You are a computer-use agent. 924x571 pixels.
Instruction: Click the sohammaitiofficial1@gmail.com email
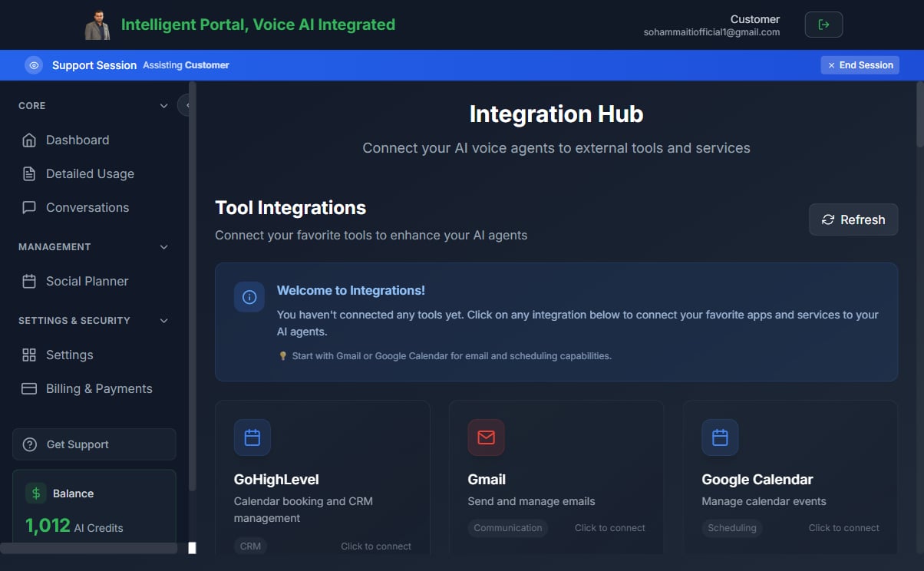712,32
